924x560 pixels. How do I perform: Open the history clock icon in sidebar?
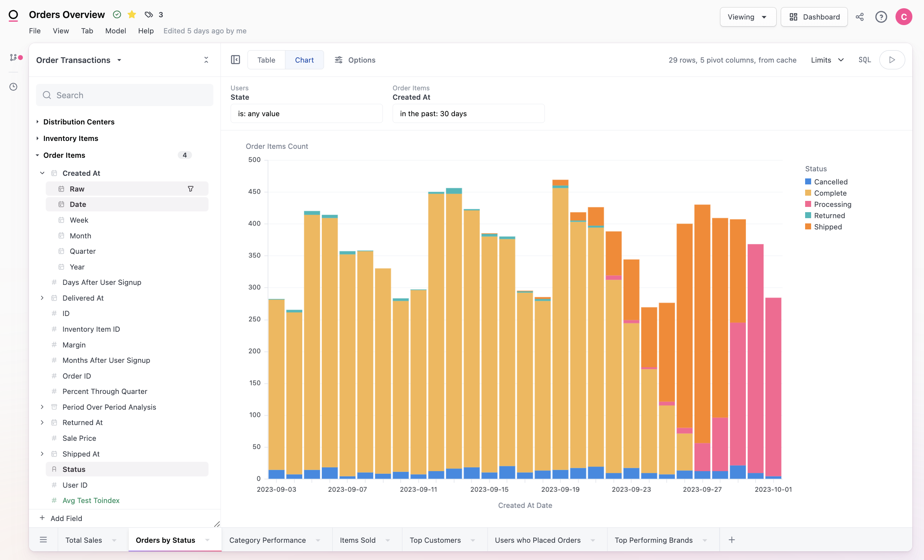pos(13,87)
